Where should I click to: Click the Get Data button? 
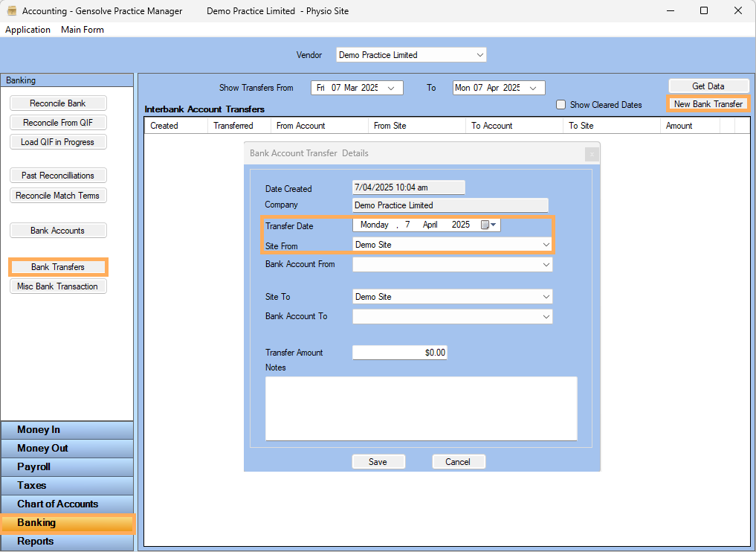[x=708, y=86]
